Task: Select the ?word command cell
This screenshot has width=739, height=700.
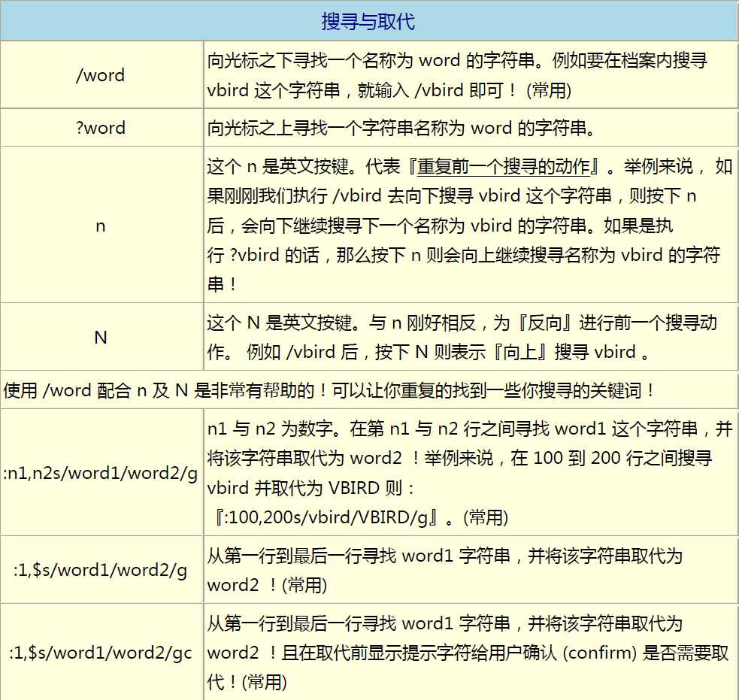Action: point(101,128)
